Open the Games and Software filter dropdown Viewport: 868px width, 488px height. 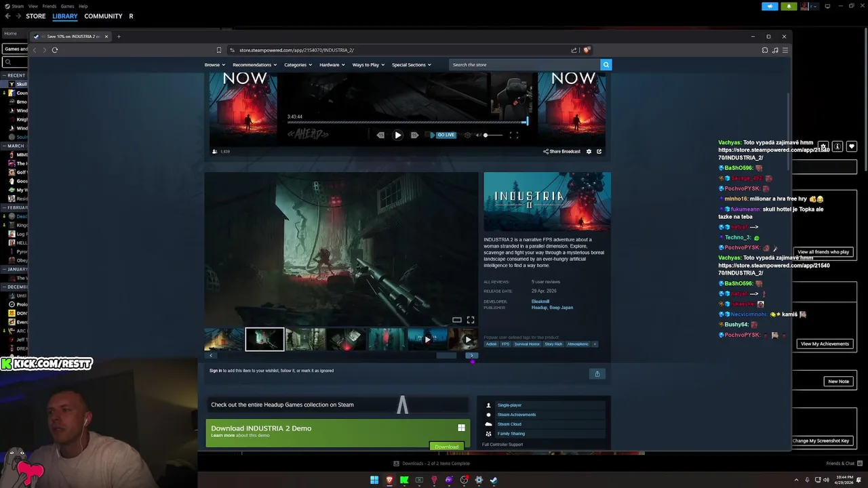click(15, 49)
